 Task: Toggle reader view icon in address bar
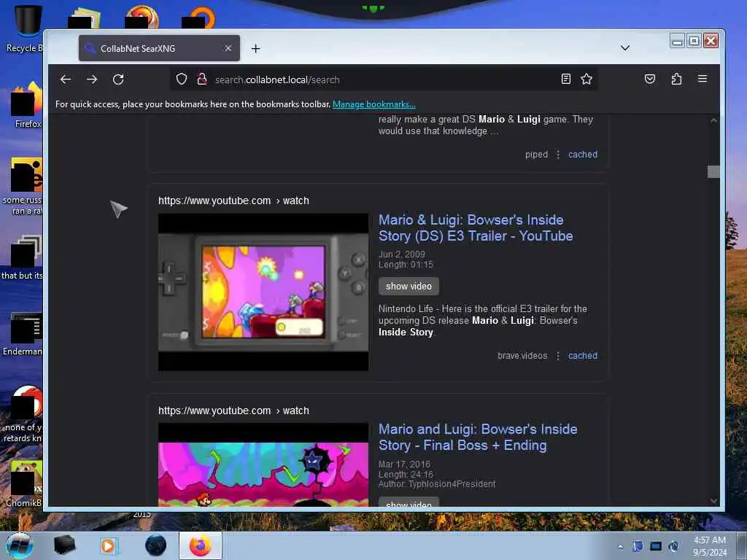565,79
